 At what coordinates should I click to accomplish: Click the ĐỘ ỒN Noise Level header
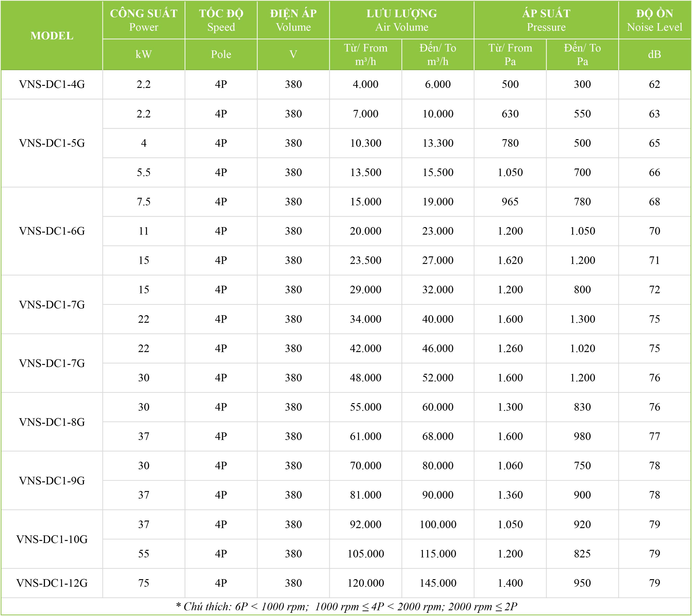[x=654, y=20]
